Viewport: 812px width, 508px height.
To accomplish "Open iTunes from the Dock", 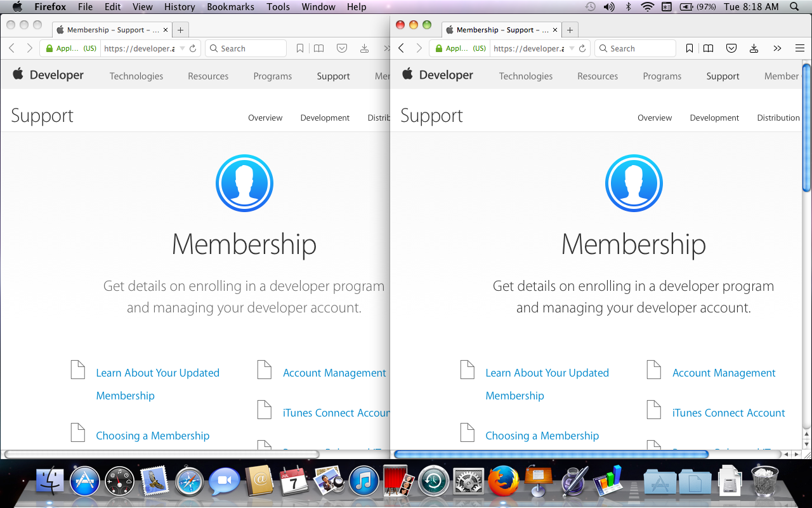I will tap(363, 481).
